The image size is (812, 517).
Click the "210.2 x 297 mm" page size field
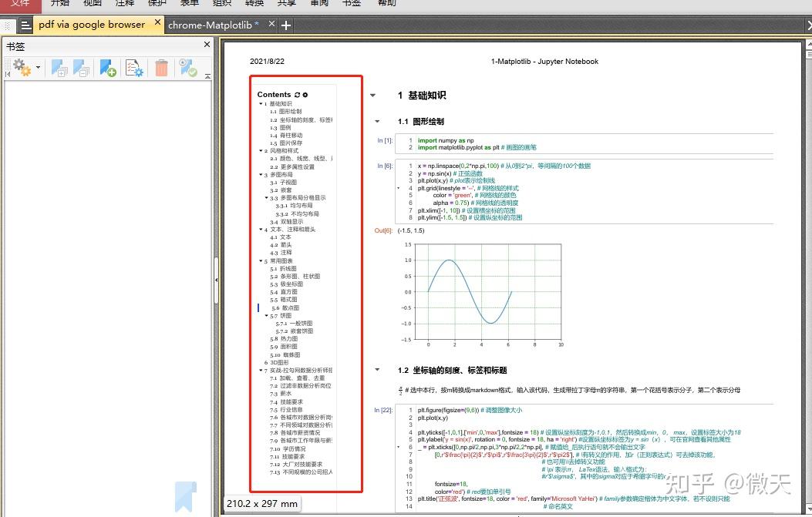coord(263,504)
